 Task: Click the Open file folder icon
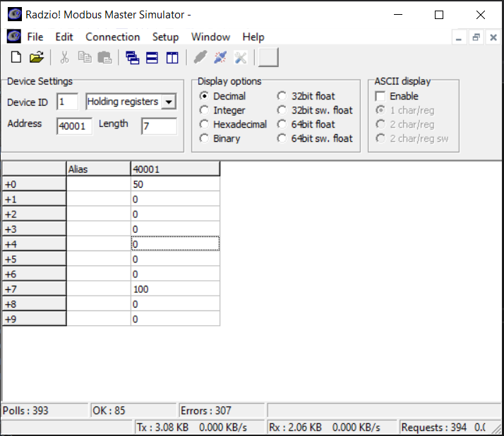[x=36, y=58]
